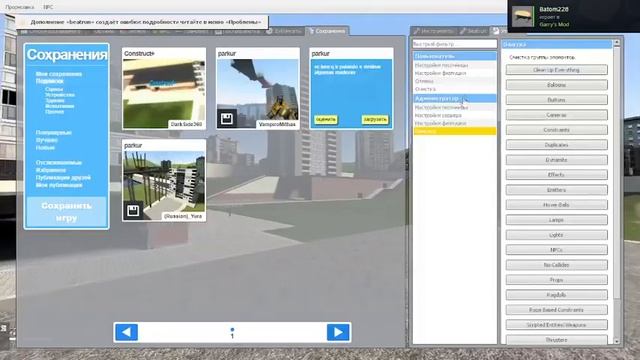Click Clean Up Everything button

tap(556, 70)
